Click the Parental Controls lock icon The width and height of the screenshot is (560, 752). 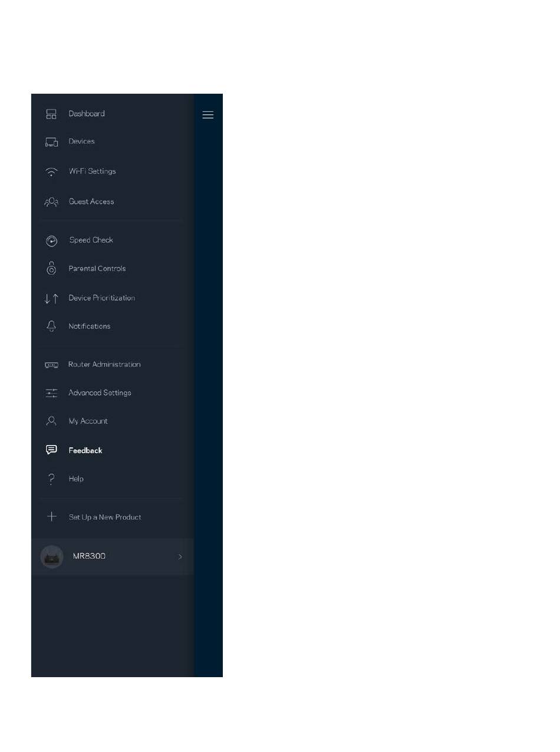[x=51, y=268]
